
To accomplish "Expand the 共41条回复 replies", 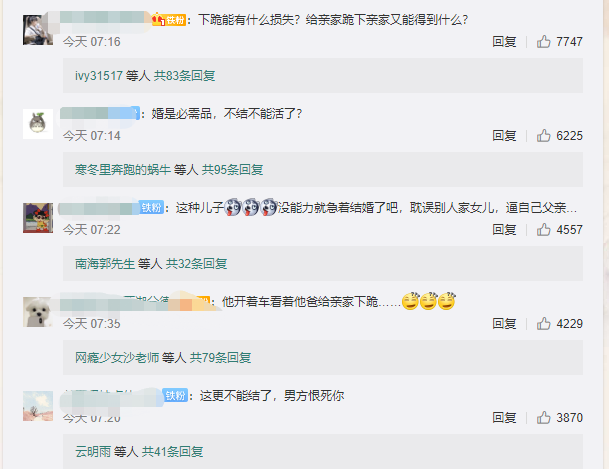I will (172, 452).
